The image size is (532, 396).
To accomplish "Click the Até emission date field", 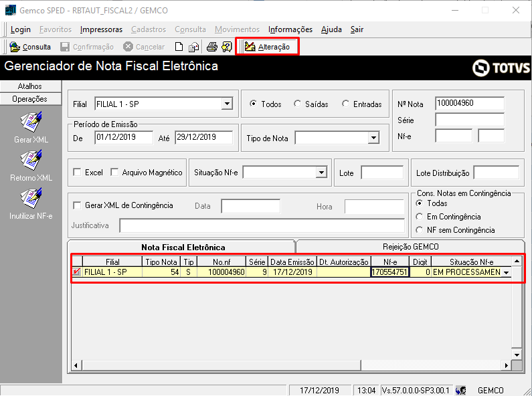I will click(204, 137).
